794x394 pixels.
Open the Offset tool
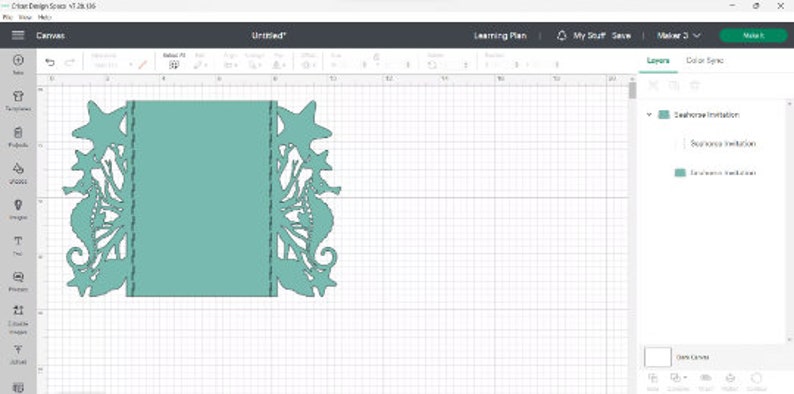[308, 65]
